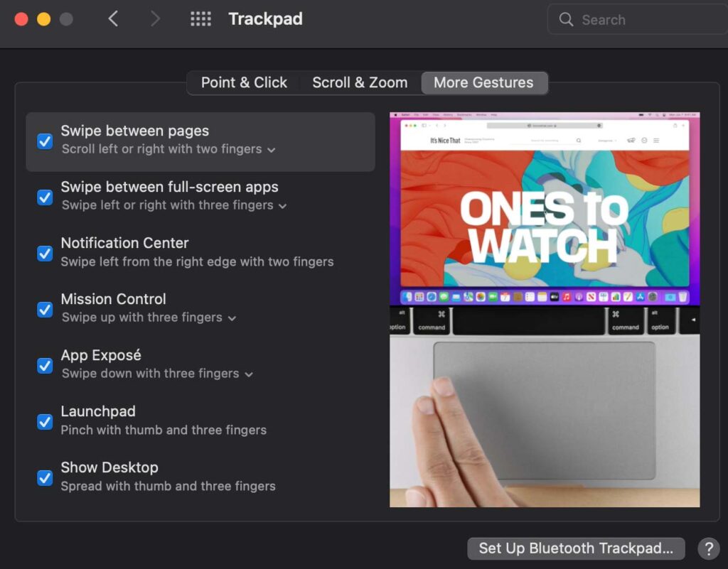Screen dimensions: 728x569
Task: Disable Swipe between pages checkbox
Action: pyautogui.click(x=45, y=141)
